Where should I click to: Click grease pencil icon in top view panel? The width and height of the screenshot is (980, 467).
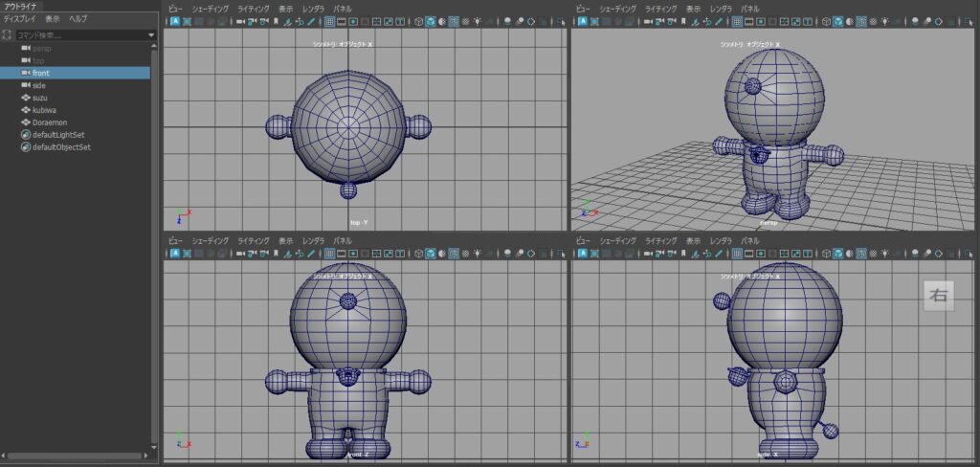click(311, 21)
